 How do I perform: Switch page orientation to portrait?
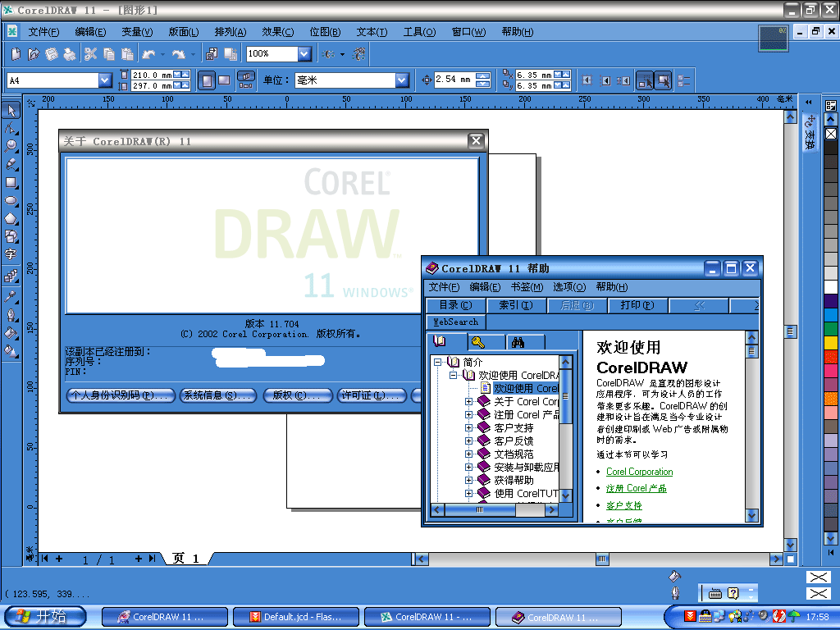tap(207, 80)
